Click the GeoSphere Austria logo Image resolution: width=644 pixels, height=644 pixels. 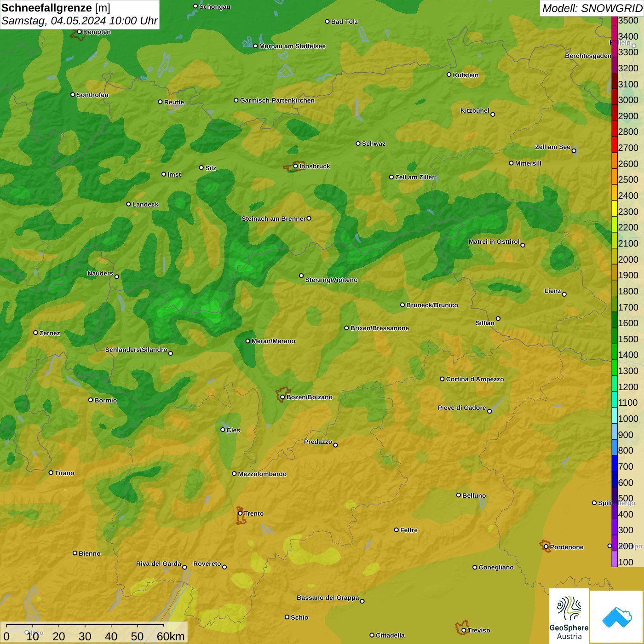(x=569, y=615)
